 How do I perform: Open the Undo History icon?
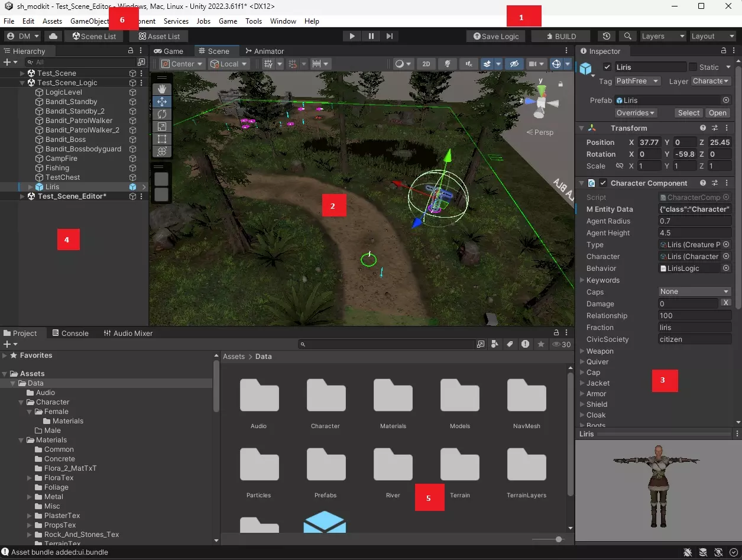point(607,36)
